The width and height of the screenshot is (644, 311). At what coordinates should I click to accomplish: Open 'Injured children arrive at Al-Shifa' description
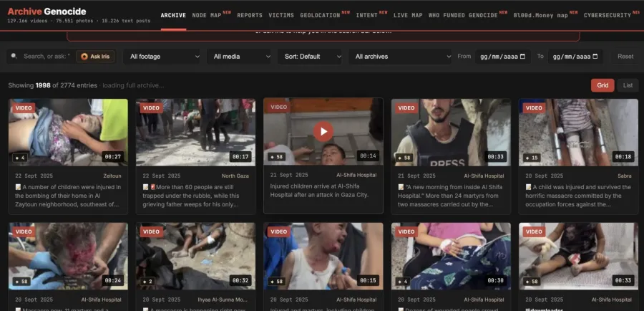[320, 191]
